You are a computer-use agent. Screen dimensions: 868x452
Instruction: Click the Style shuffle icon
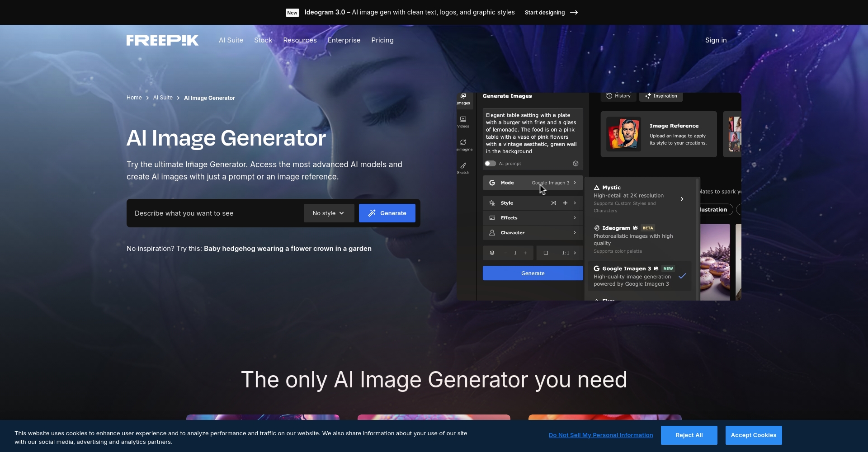(x=553, y=203)
